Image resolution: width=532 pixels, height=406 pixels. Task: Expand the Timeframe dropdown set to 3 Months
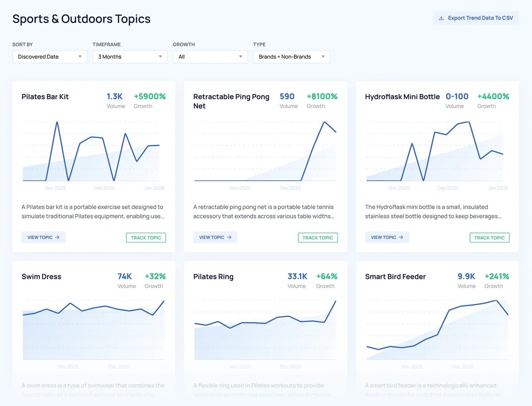(130, 57)
